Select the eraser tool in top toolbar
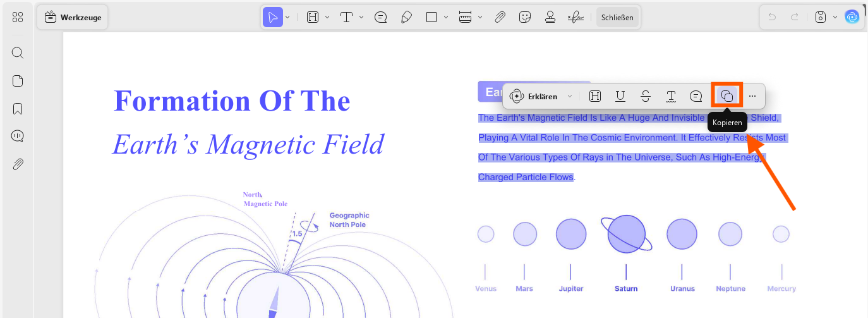Image resolution: width=868 pixels, height=318 pixels. point(407,17)
